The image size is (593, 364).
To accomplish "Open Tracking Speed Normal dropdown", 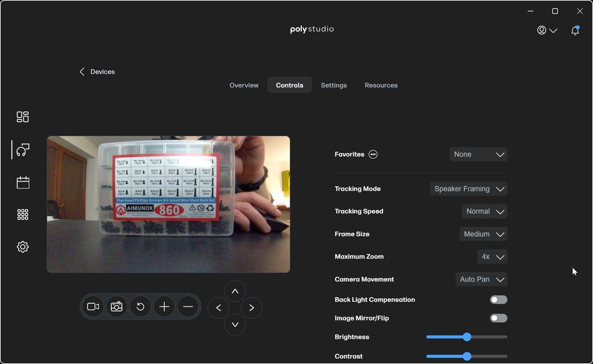I will [x=484, y=211].
